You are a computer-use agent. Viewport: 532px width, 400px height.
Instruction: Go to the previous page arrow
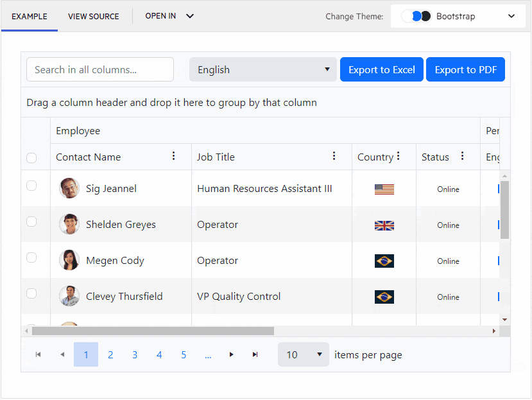[x=62, y=354]
